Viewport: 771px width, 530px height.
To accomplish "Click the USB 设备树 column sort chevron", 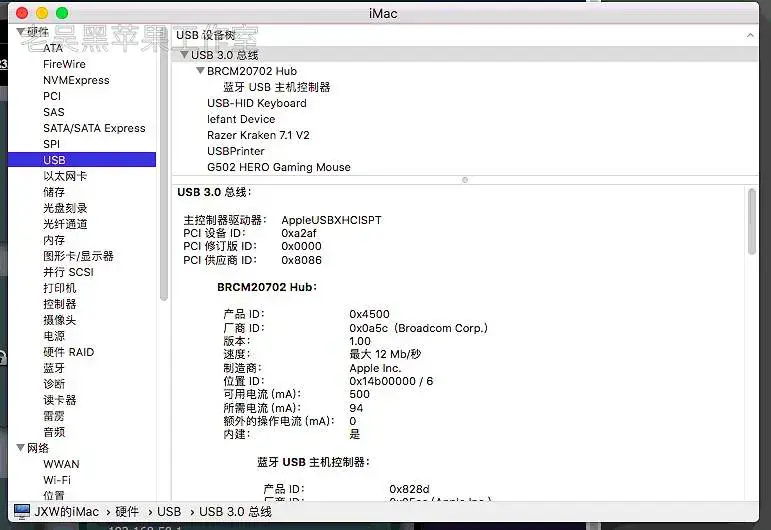I will (750, 35).
